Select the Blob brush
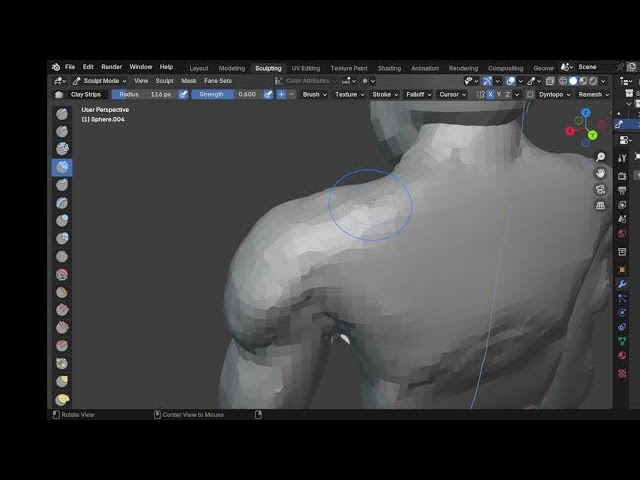This screenshot has height=480, width=640. [62, 238]
